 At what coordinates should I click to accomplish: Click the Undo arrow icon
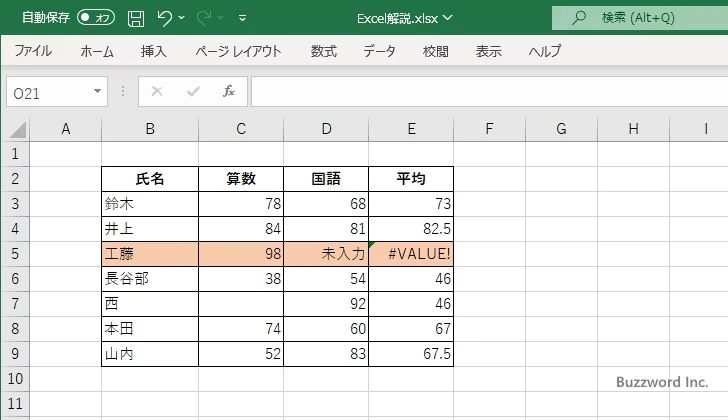point(164,18)
